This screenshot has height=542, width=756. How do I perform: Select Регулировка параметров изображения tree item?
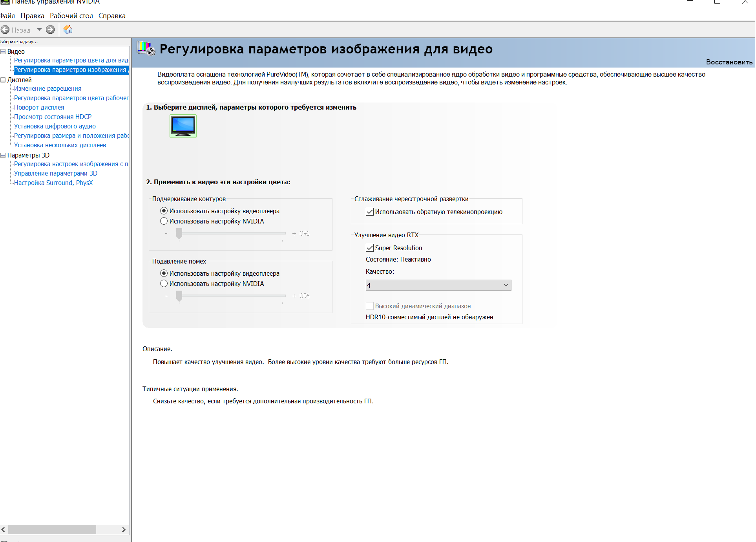tap(71, 70)
